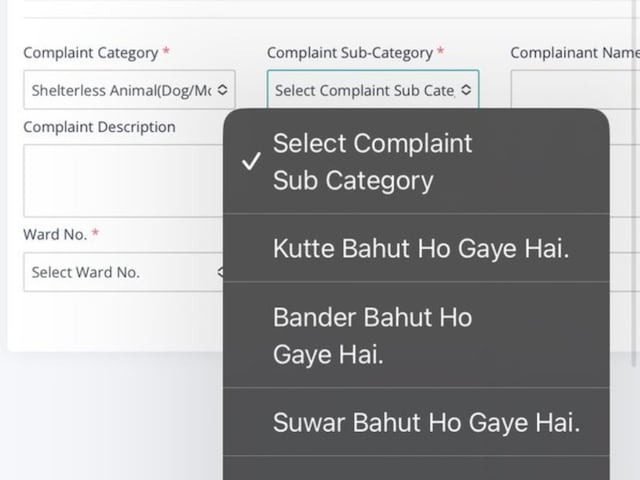This screenshot has width=640, height=480.
Task: Click the Complaint Sub-Category field label
Action: (x=350, y=52)
